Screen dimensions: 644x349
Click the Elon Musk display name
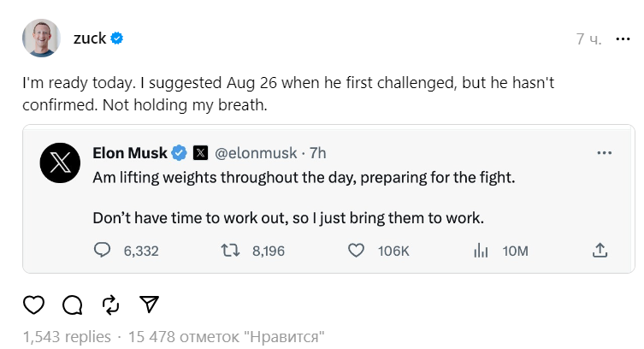tap(131, 153)
